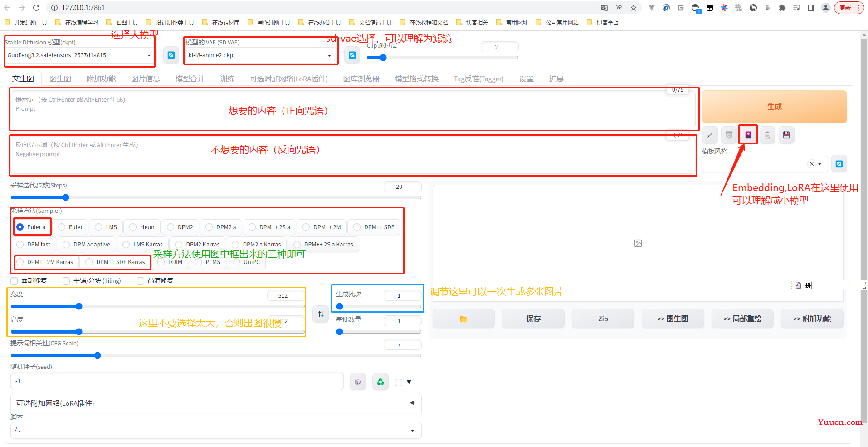Screen dimensions: 868x447
Task: Send result to >> 局部重绘
Action: coord(742,319)
